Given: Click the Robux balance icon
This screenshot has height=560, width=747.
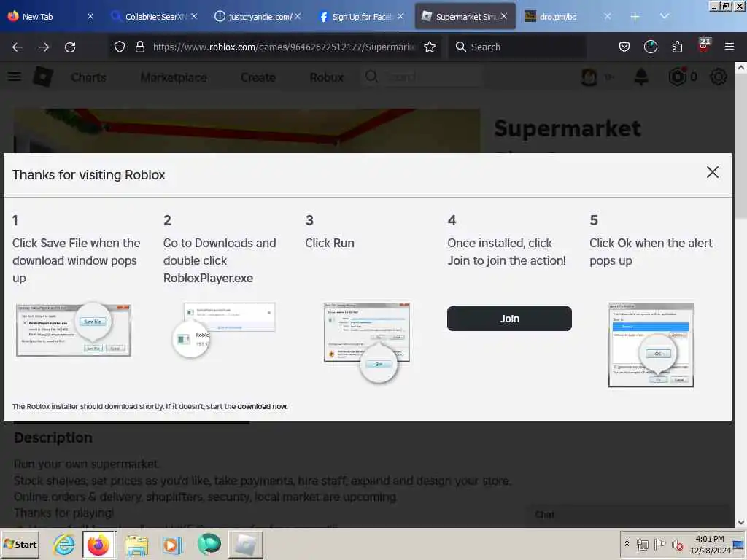Looking at the screenshot, I should pyautogui.click(x=678, y=77).
